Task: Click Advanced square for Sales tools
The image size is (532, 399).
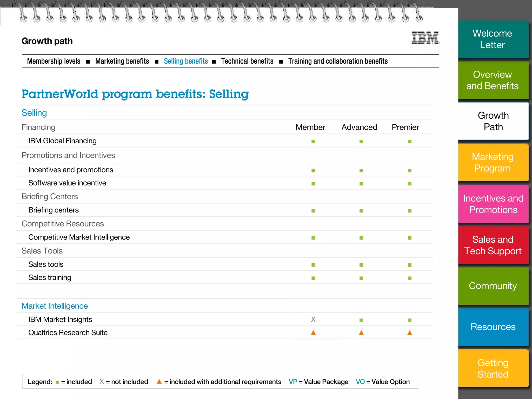Action: coord(361,265)
